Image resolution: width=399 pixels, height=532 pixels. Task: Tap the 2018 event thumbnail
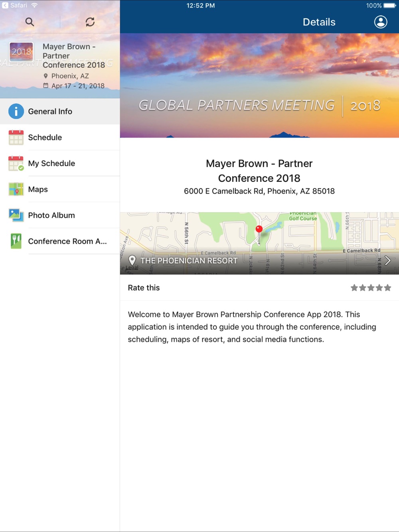pyautogui.click(x=21, y=52)
